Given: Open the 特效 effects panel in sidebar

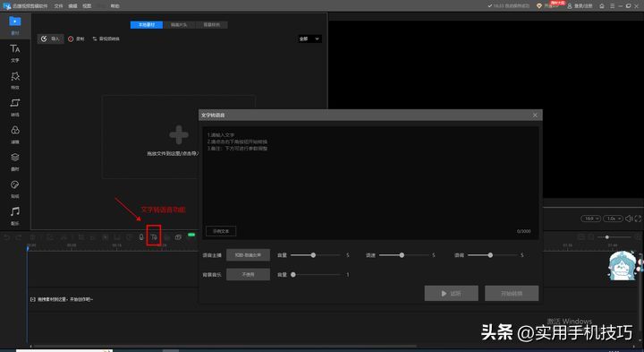Looking at the screenshot, I should coord(15,81).
